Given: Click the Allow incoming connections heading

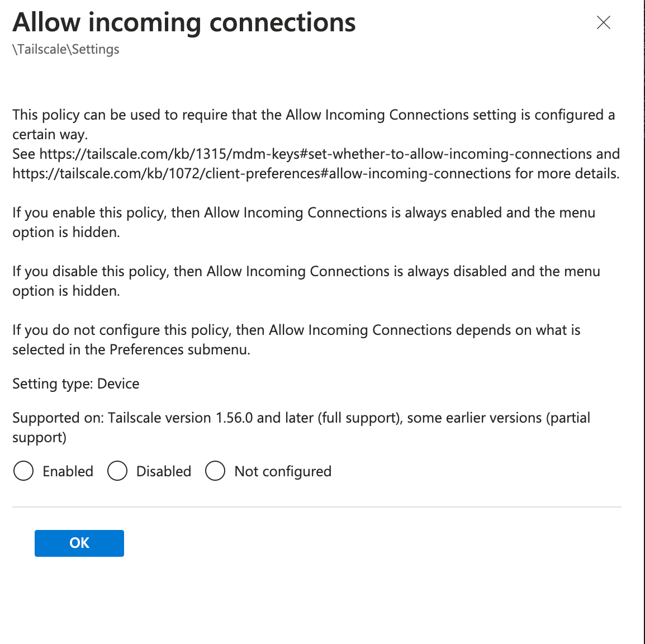Looking at the screenshot, I should pyautogui.click(x=184, y=22).
